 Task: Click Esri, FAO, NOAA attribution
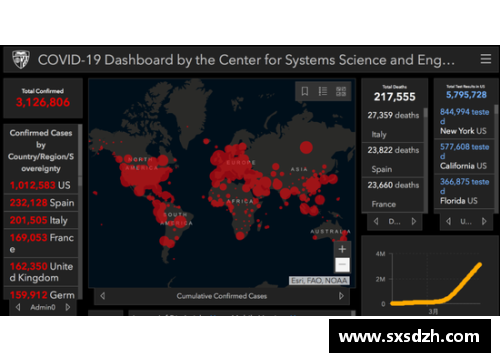tap(319, 281)
